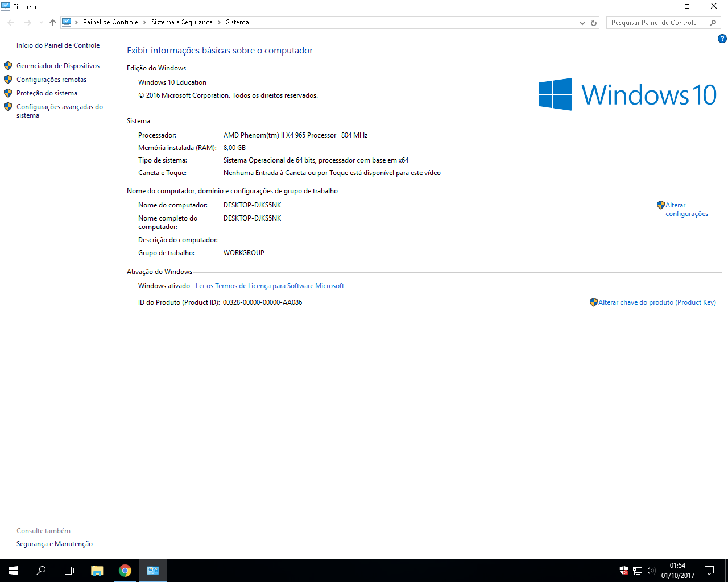
Task: Open Google Chrome from taskbar
Action: coord(125,571)
